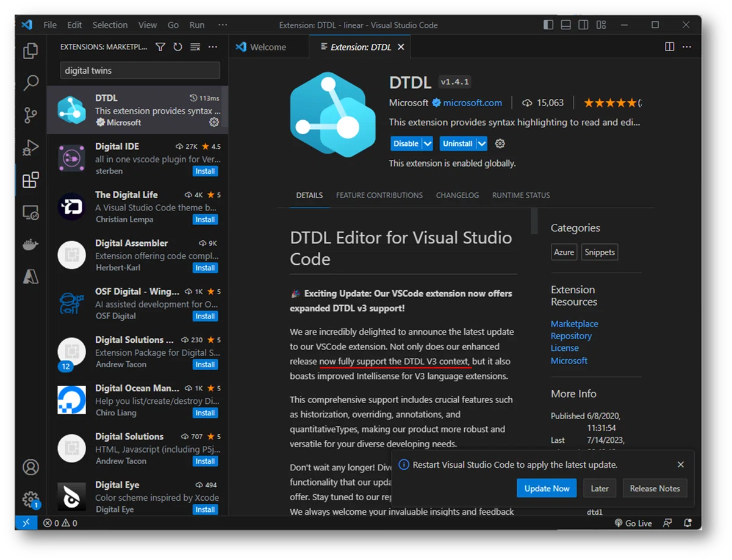
Task: Switch to the Runtime Status tab
Action: [521, 195]
